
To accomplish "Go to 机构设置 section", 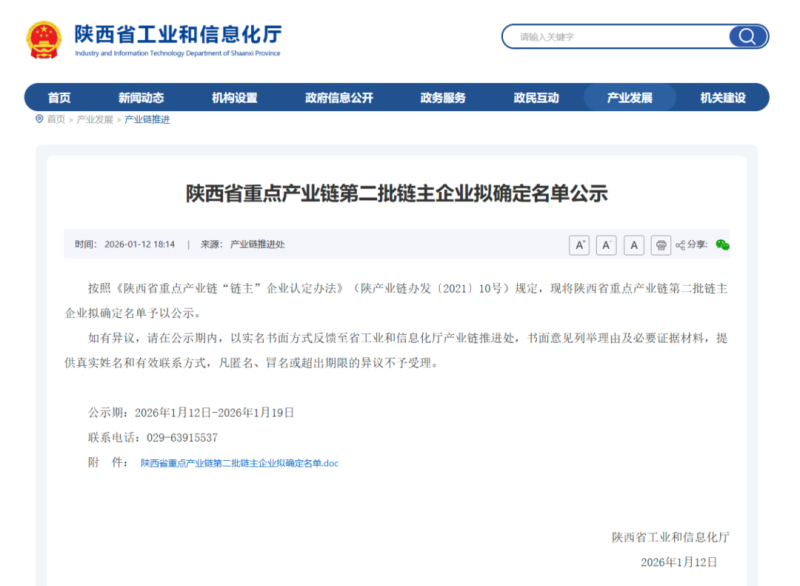I will point(234,98).
